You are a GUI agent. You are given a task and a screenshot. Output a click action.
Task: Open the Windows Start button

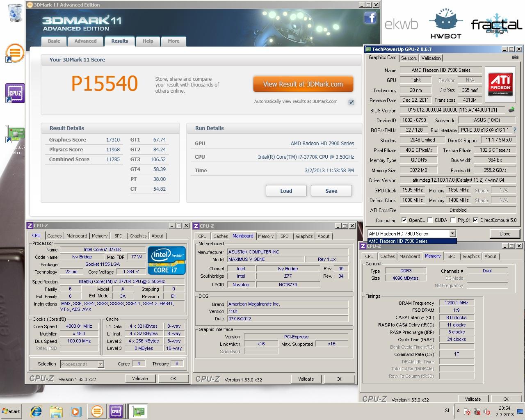coord(11,411)
